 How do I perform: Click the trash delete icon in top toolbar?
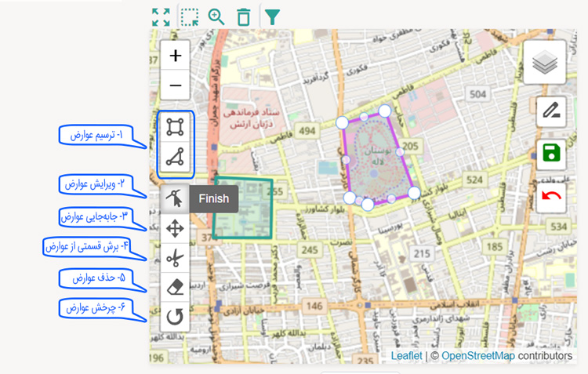[244, 16]
